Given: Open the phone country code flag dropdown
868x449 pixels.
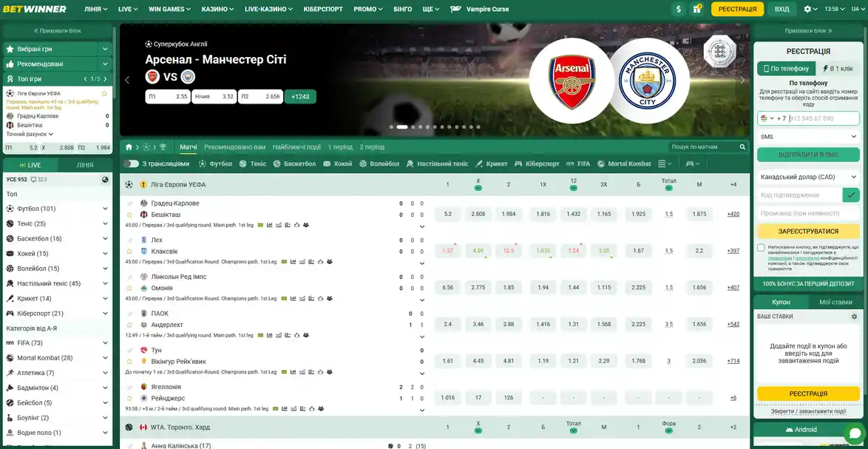Looking at the screenshot, I should [x=767, y=118].
